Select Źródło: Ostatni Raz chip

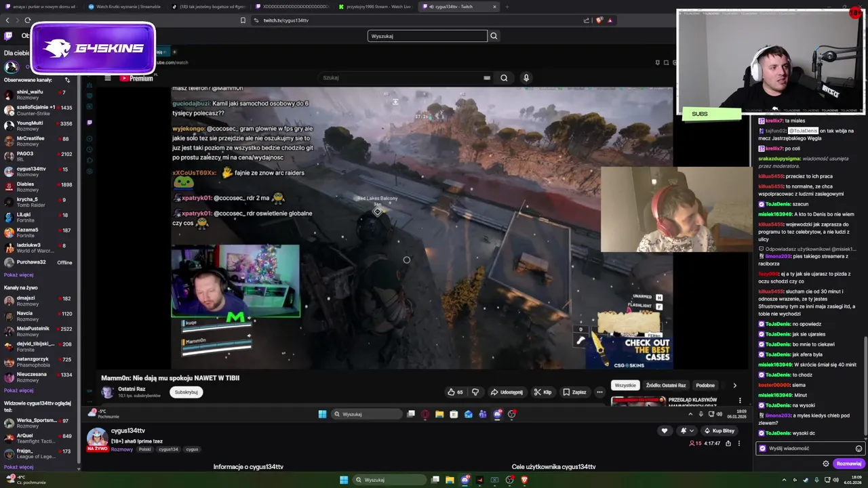(666, 386)
